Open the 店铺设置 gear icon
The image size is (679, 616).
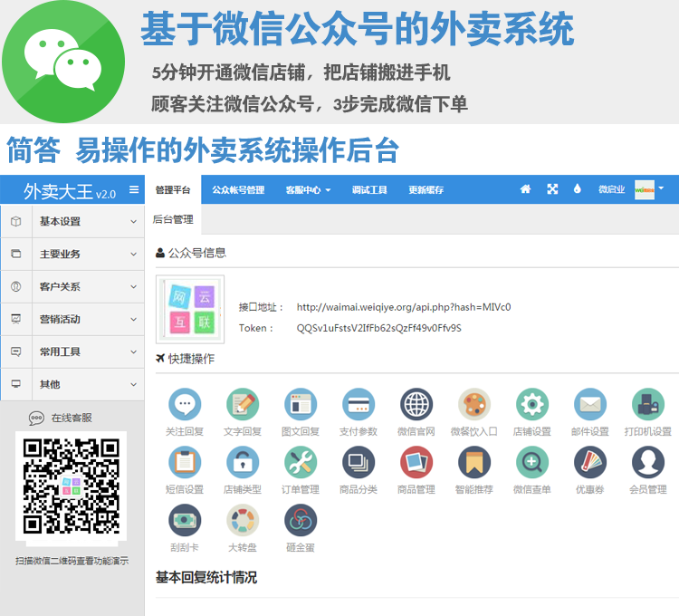(x=532, y=404)
